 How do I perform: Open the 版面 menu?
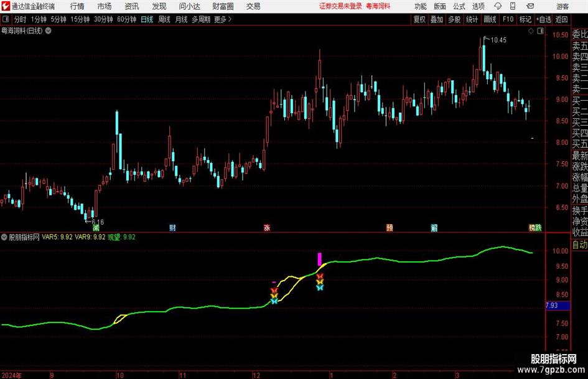point(440,6)
